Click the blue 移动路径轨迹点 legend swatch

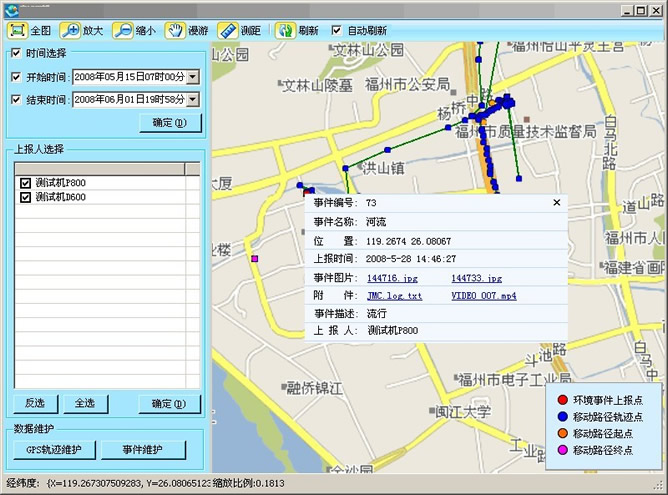(x=563, y=416)
